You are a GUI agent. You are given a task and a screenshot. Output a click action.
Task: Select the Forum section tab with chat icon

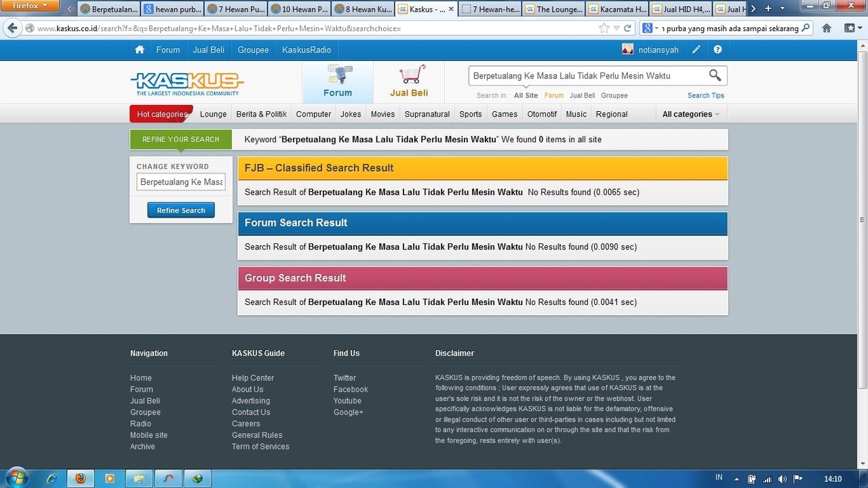pos(338,82)
